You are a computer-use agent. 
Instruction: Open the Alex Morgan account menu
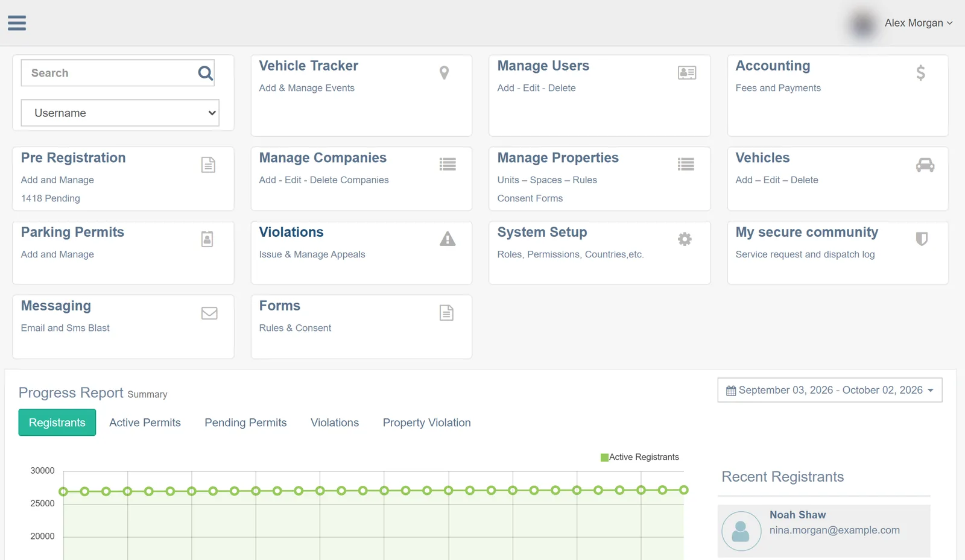tap(918, 23)
